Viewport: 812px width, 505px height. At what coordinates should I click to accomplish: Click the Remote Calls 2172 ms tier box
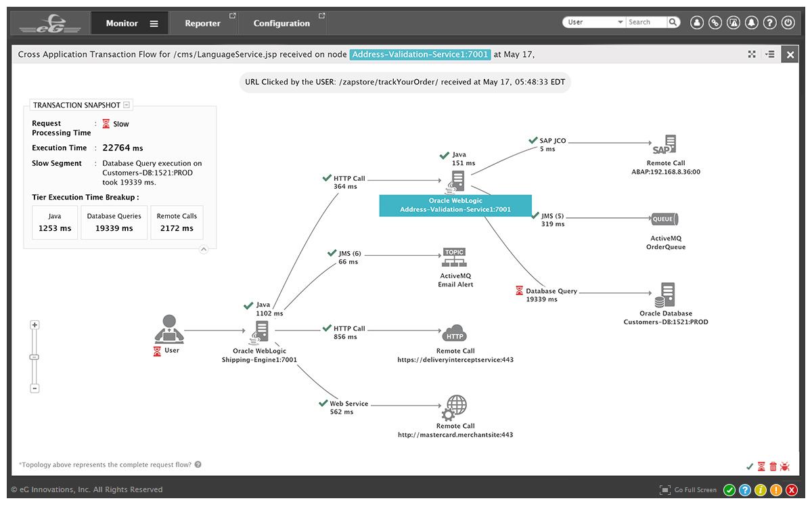(x=177, y=223)
